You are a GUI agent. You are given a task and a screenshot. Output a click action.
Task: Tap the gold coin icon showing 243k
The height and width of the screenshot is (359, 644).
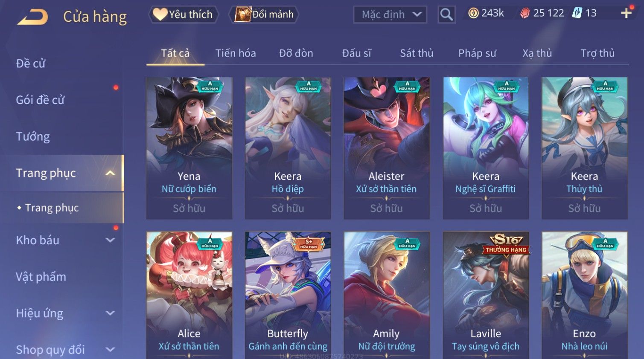[473, 13]
